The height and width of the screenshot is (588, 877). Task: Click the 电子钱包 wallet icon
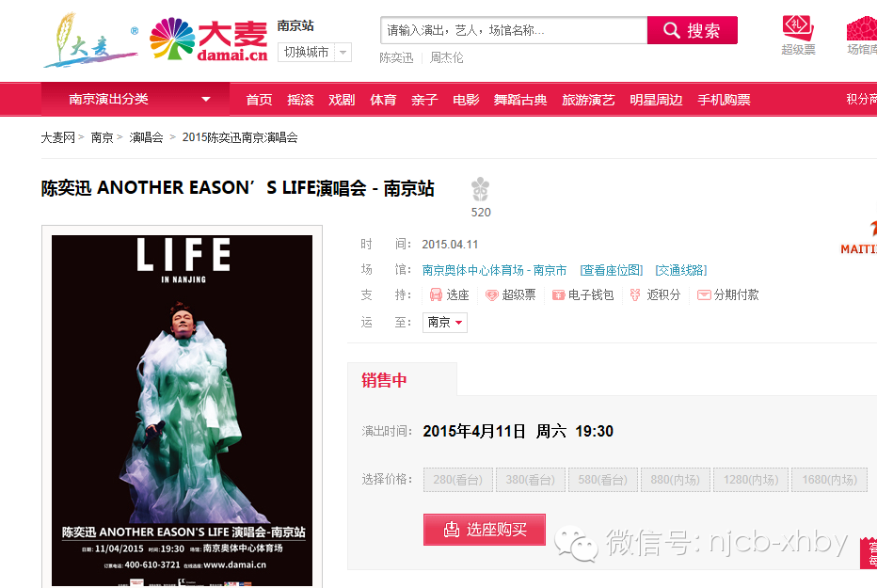[x=558, y=295]
